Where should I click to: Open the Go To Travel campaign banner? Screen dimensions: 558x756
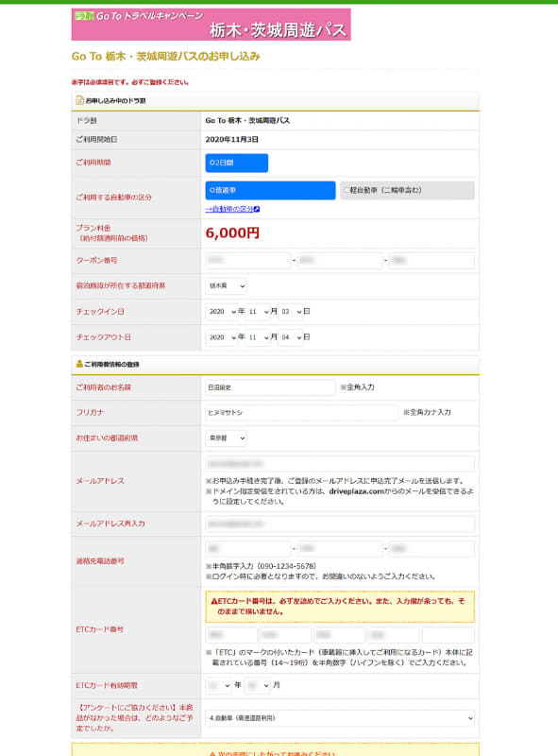point(211,25)
